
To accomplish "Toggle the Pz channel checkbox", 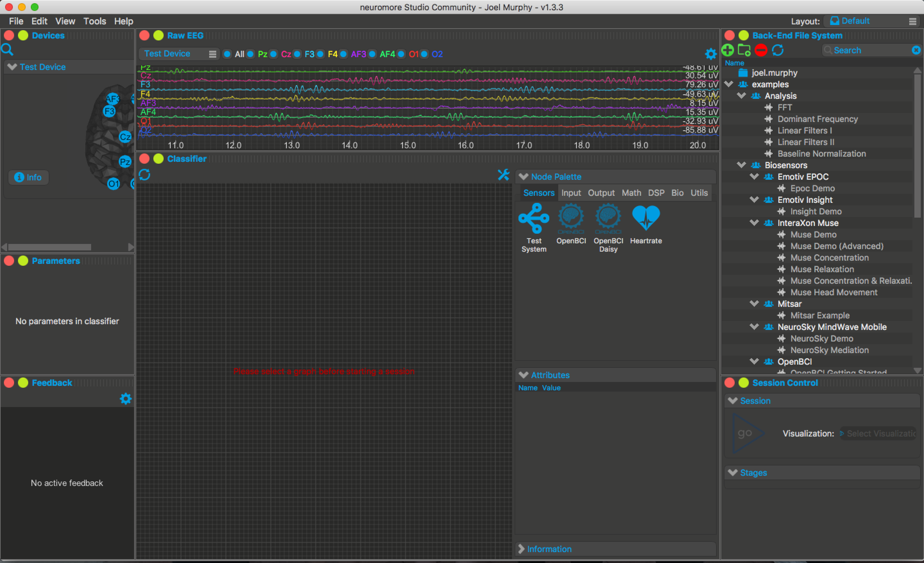I will point(251,54).
